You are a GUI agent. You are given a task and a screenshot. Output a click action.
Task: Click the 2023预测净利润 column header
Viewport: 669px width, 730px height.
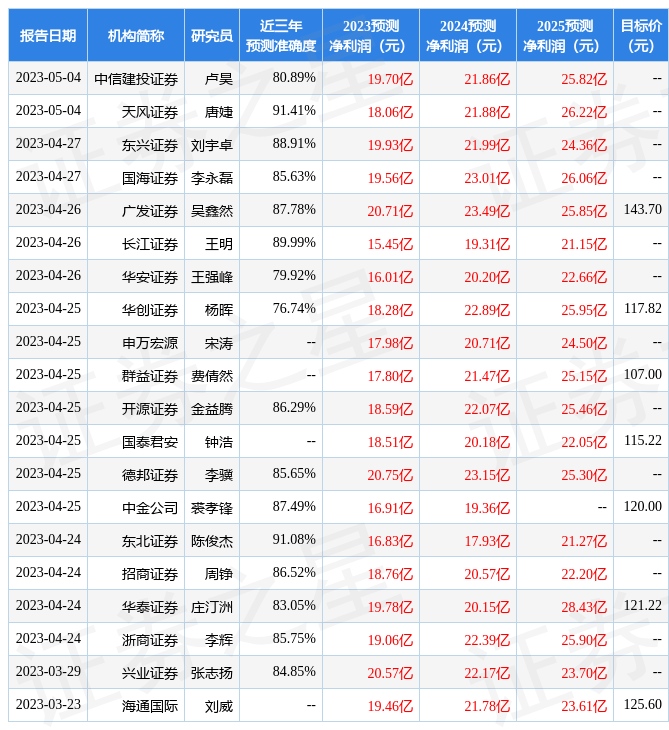(x=370, y=35)
